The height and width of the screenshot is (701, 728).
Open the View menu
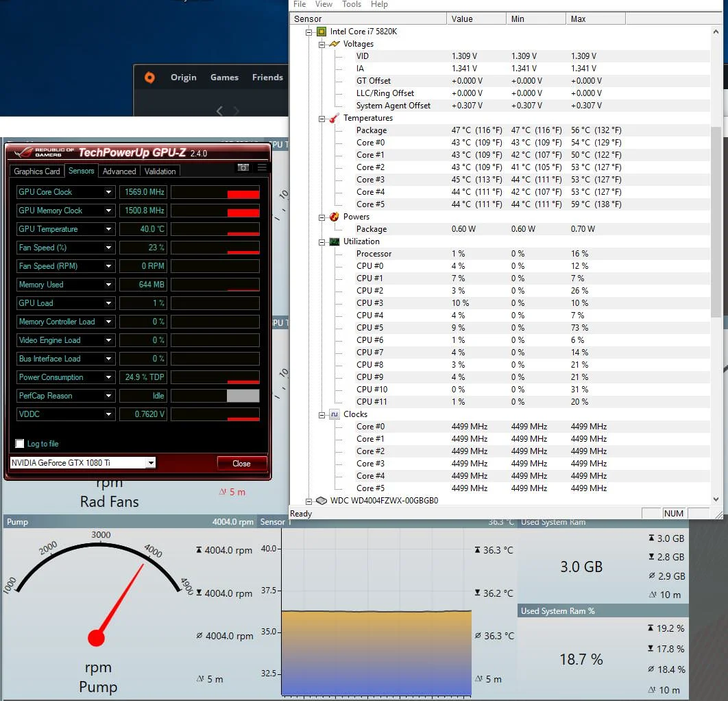(x=324, y=4)
